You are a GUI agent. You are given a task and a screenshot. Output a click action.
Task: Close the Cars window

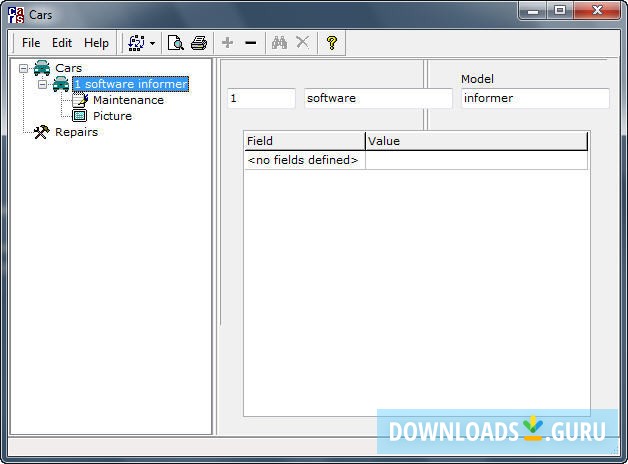597,10
